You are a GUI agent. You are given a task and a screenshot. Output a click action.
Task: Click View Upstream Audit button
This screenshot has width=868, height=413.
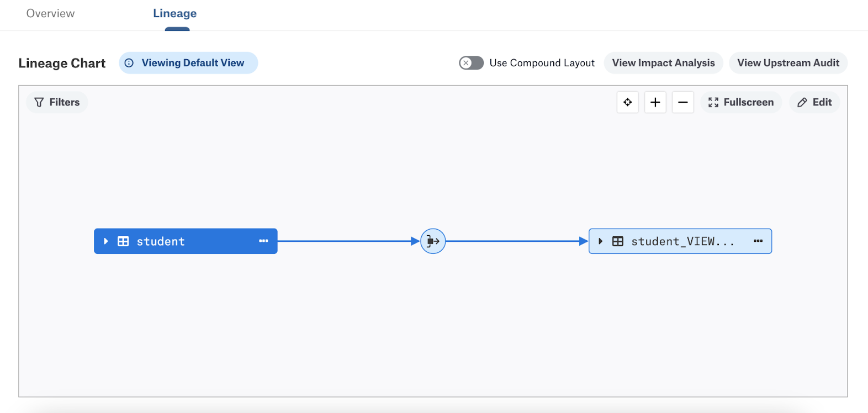[x=788, y=63]
